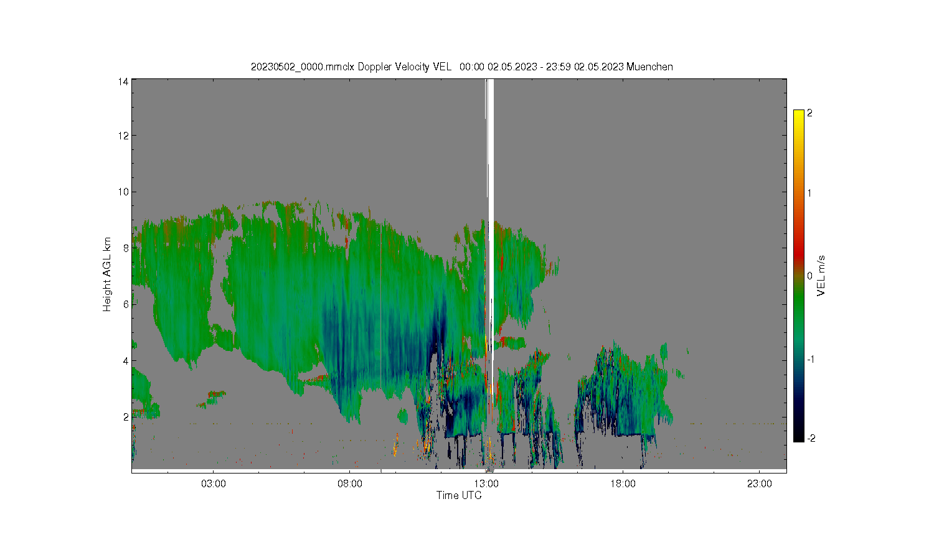Click the plot title text

(461, 67)
